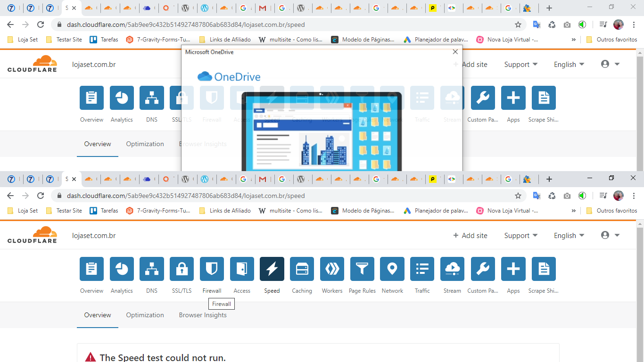Select Overview sub-tab in upper browser window

(x=98, y=144)
